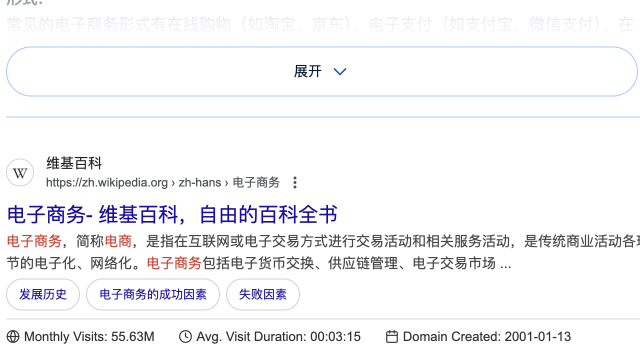Click the clock icon beside Avg. Visit Duration

185,337
